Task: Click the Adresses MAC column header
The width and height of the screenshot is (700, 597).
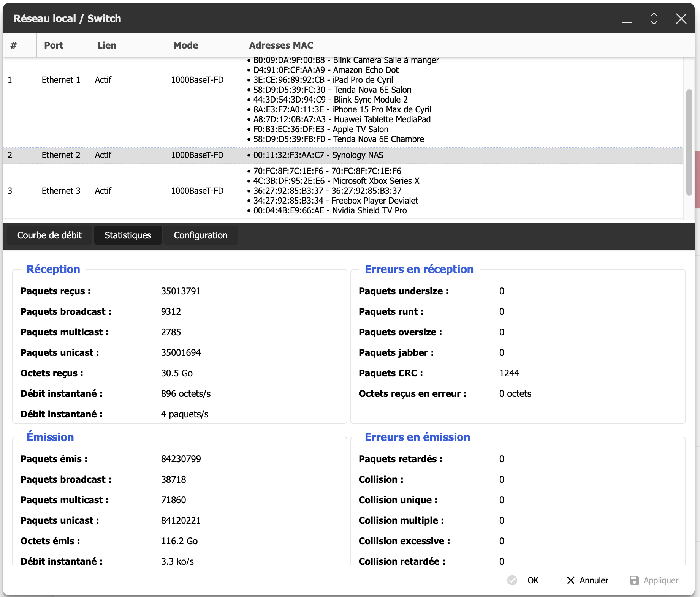Action: (x=462, y=45)
